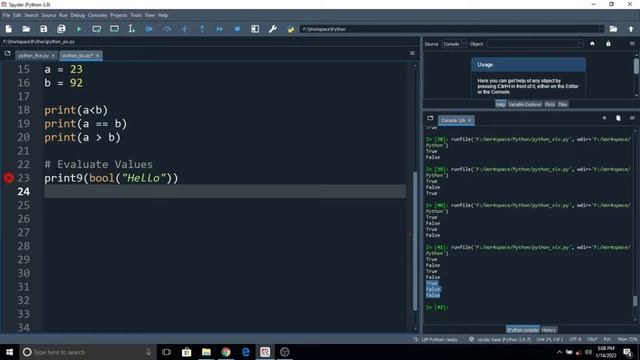
Task: Open the File menu
Action: coord(6,15)
